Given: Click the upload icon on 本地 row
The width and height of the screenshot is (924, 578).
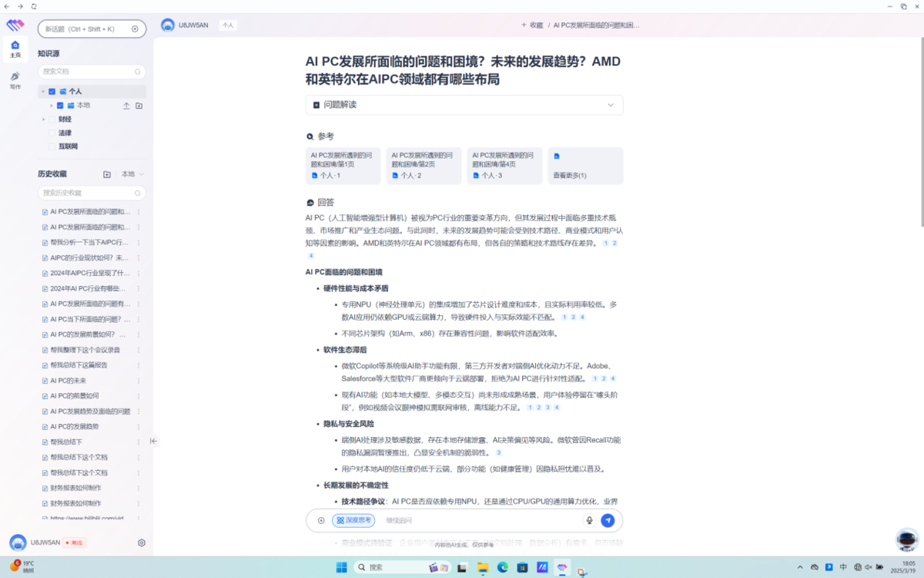Looking at the screenshot, I should point(126,106).
